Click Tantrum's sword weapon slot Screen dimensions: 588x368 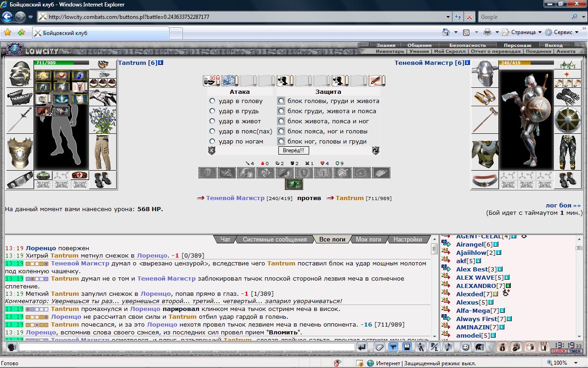click(x=20, y=120)
